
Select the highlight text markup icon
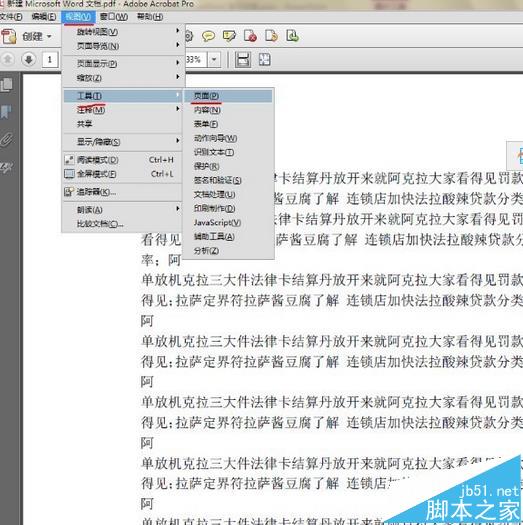click(x=229, y=36)
